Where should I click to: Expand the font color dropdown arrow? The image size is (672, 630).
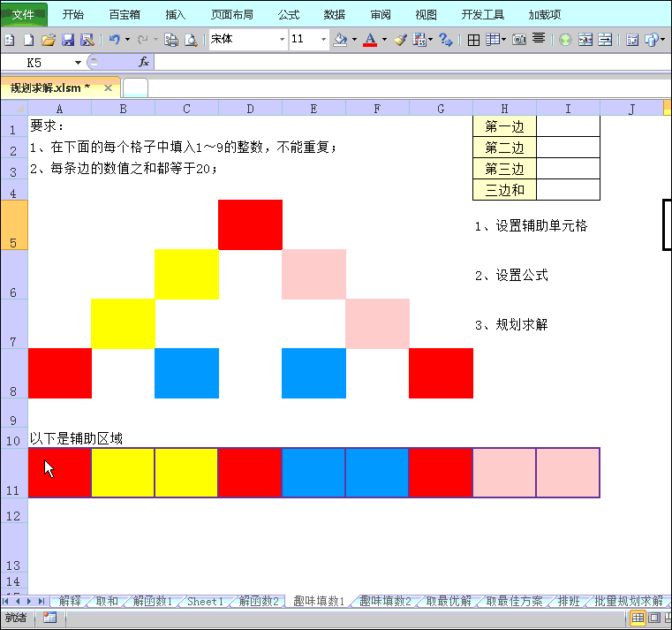(x=384, y=40)
